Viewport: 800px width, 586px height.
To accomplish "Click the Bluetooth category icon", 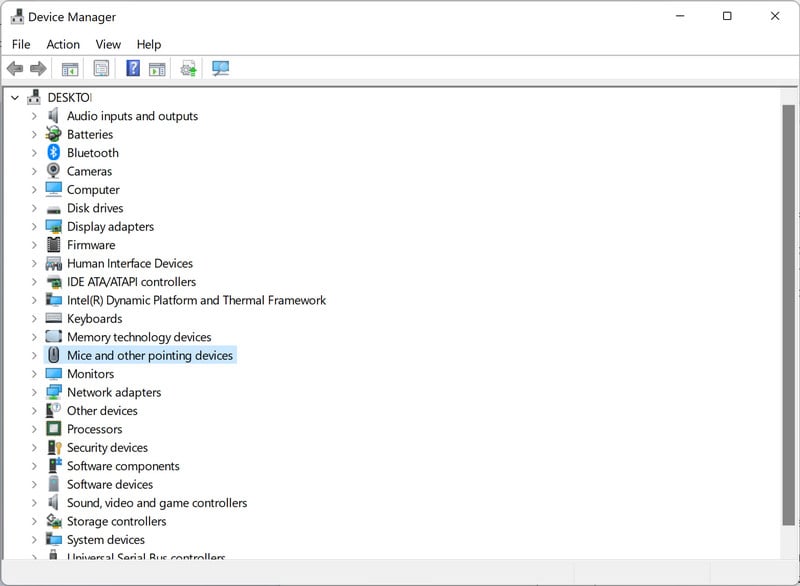I will pyautogui.click(x=54, y=152).
